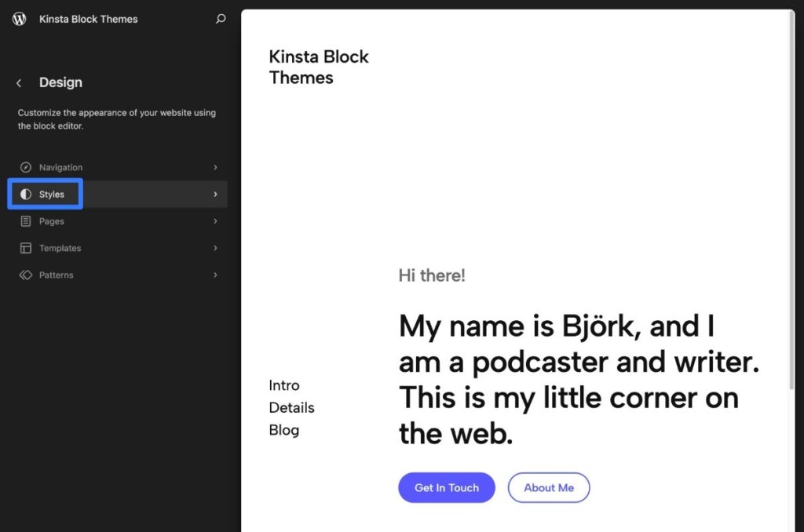Click the About Me button
Viewport: 804px width, 532px height.
tap(549, 487)
